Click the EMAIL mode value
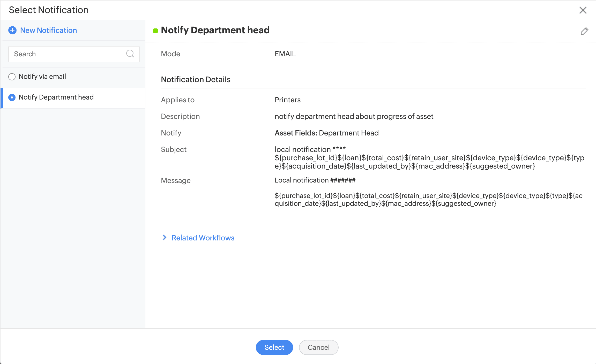 [285, 54]
